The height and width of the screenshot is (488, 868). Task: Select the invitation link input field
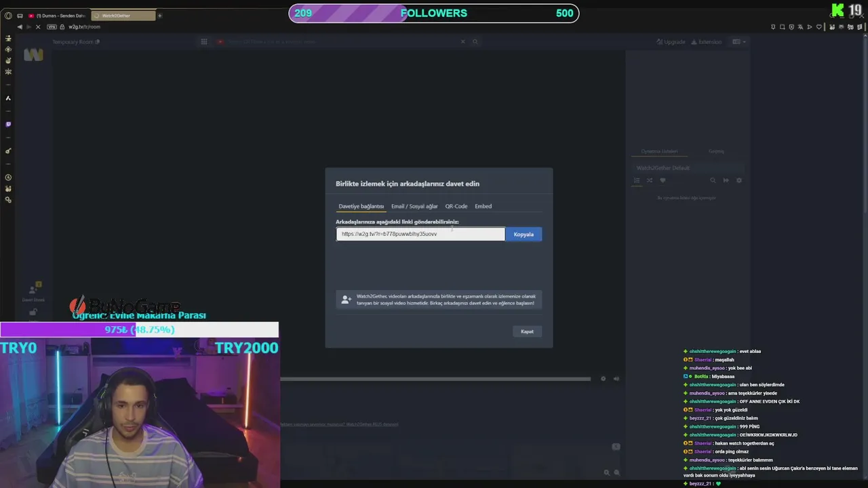[x=420, y=234]
